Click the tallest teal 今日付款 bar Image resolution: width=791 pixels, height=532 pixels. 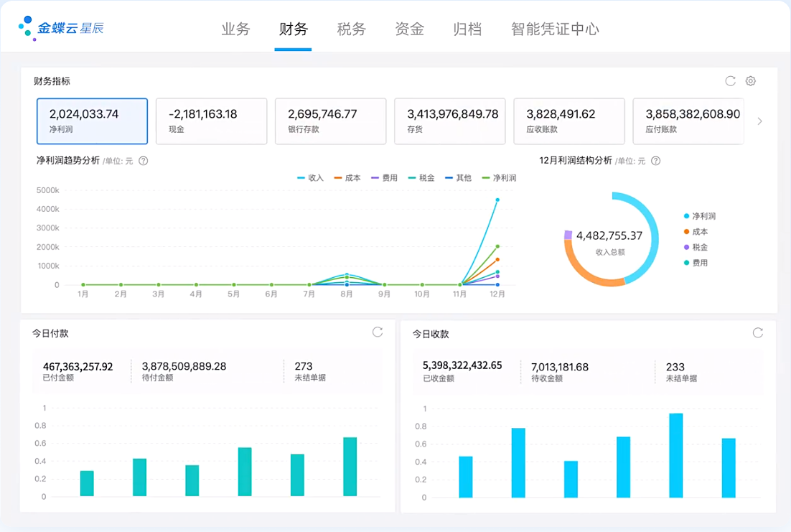point(350,467)
